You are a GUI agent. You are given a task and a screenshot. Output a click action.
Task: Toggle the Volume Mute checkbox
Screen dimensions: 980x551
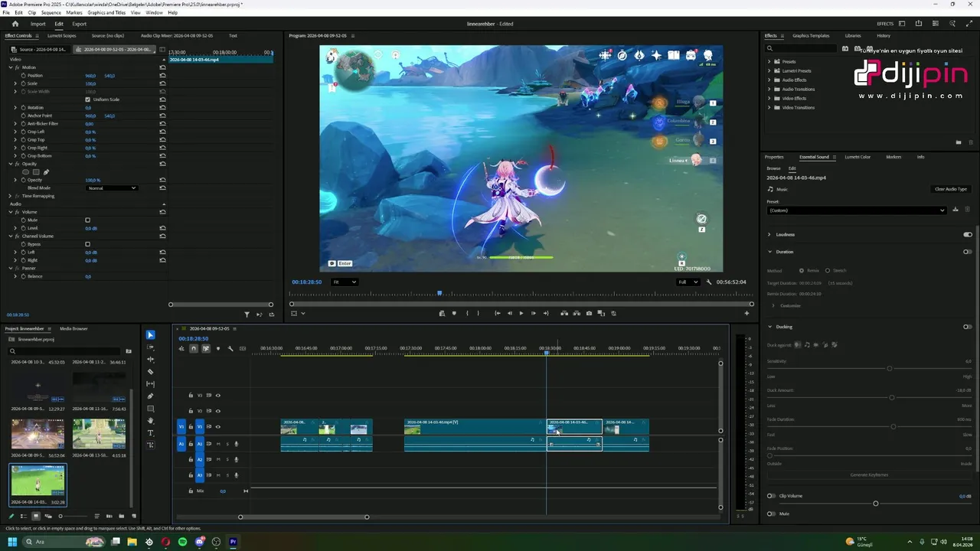(x=87, y=220)
